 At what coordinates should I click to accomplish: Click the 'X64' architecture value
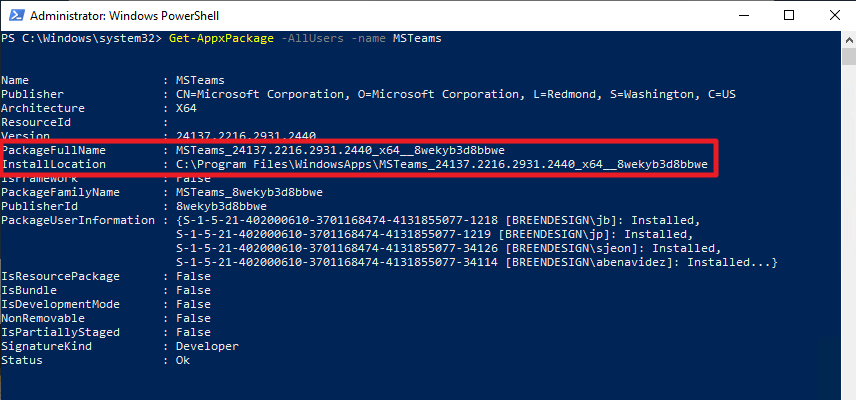click(x=186, y=109)
